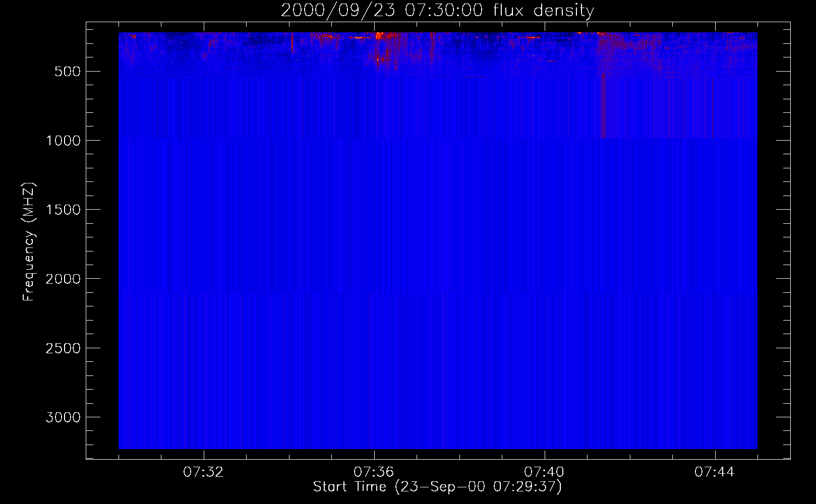Click the 3000 frequency tick label
The width and height of the screenshot is (816, 504).
(x=63, y=417)
